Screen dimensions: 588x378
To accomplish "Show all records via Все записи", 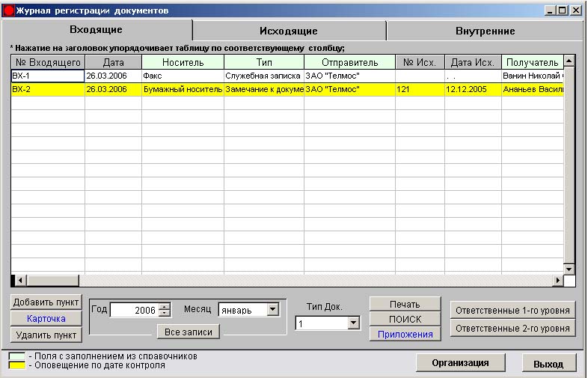I will (189, 332).
